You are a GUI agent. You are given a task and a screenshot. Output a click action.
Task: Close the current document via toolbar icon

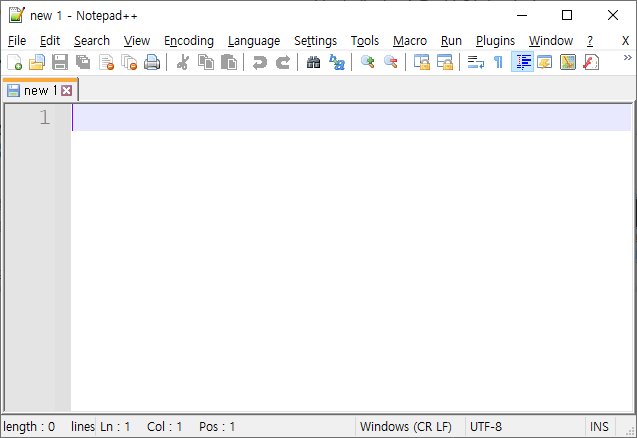click(x=106, y=62)
